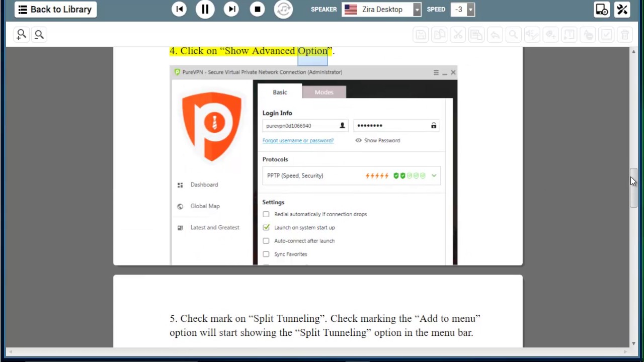Click the trash delete icon
Image resolution: width=644 pixels, height=362 pixels.
click(x=625, y=35)
